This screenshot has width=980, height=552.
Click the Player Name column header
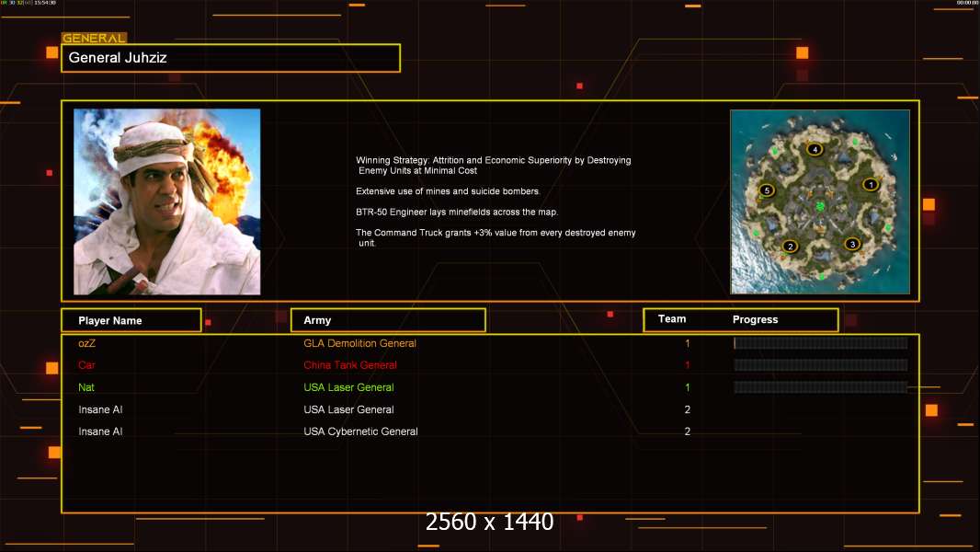click(131, 320)
